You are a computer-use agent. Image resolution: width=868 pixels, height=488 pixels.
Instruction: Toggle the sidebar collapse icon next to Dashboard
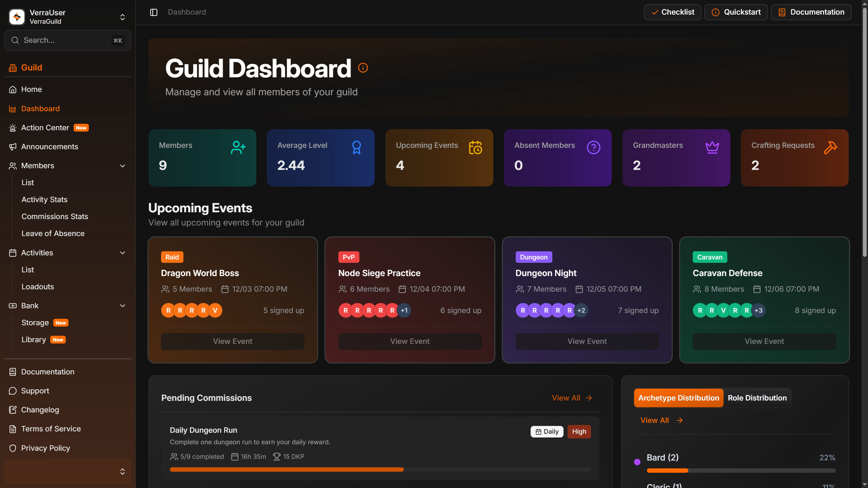154,12
